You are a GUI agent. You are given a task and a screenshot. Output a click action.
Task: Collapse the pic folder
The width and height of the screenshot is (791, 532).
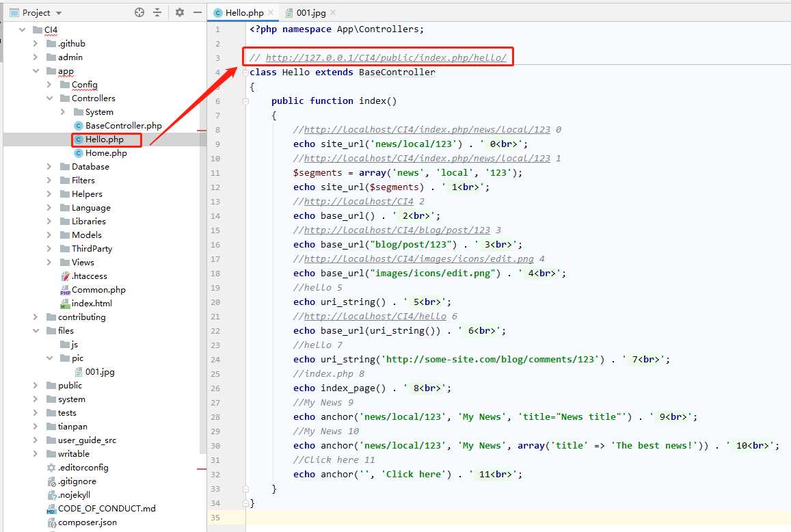point(49,358)
